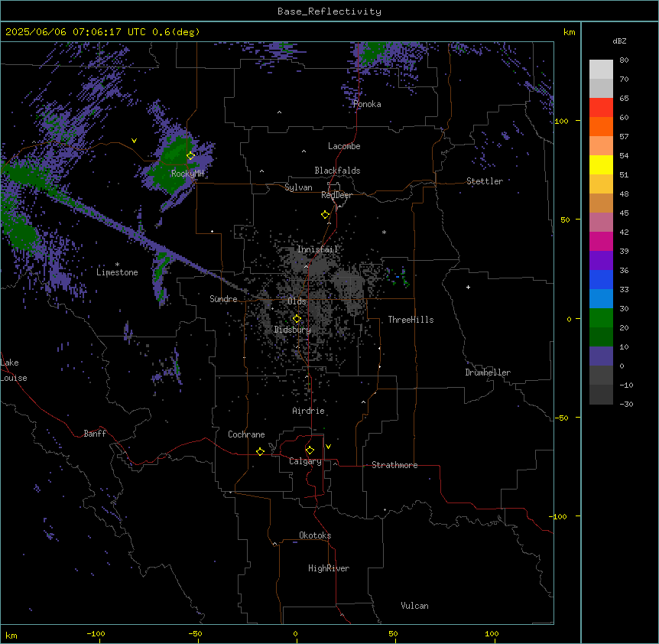Click the -50 tick on vertical axis
Viewport: 659px width, 644px height.
click(x=561, y=418)
